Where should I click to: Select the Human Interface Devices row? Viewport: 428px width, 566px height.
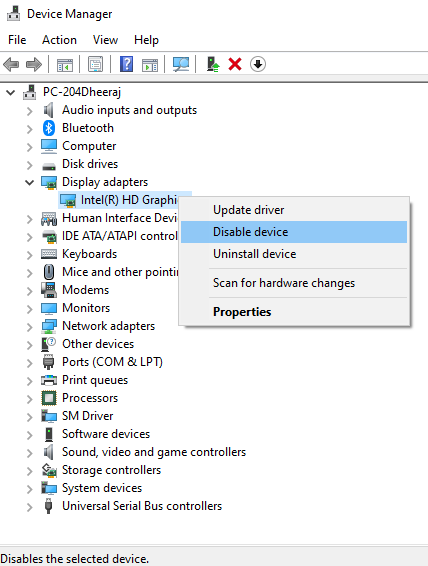pos(120,218)
